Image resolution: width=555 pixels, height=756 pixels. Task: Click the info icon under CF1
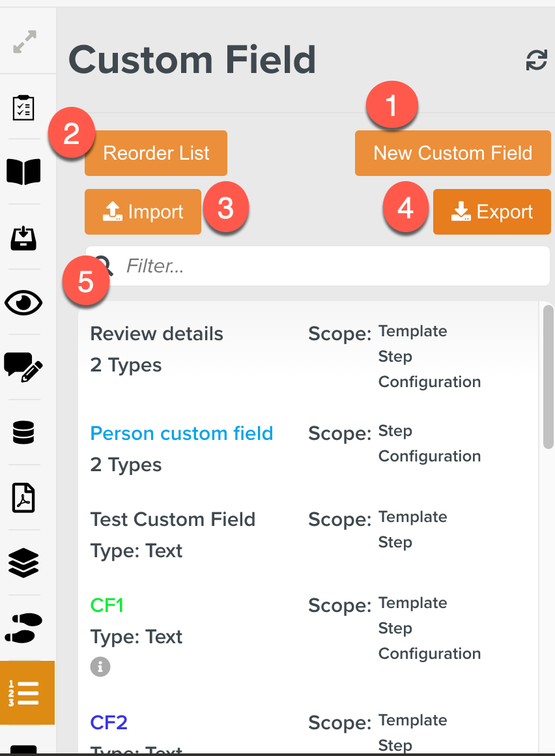[x=100, y=667]
